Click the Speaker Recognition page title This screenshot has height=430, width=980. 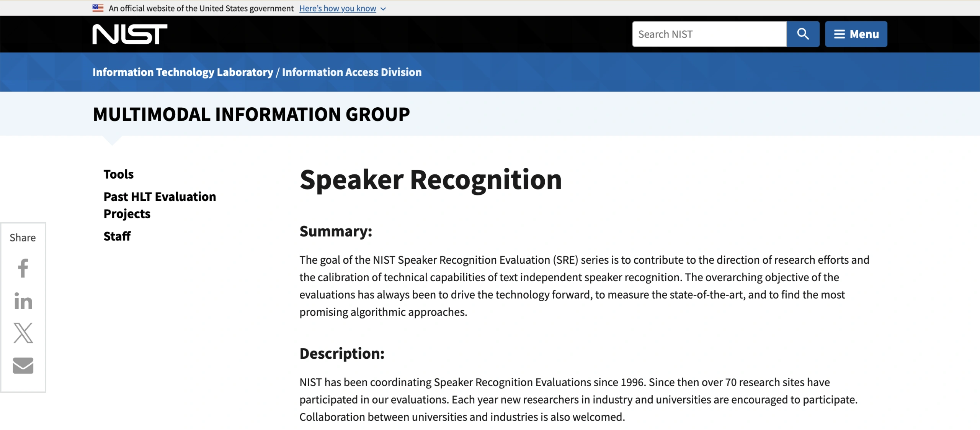[431, 180]
